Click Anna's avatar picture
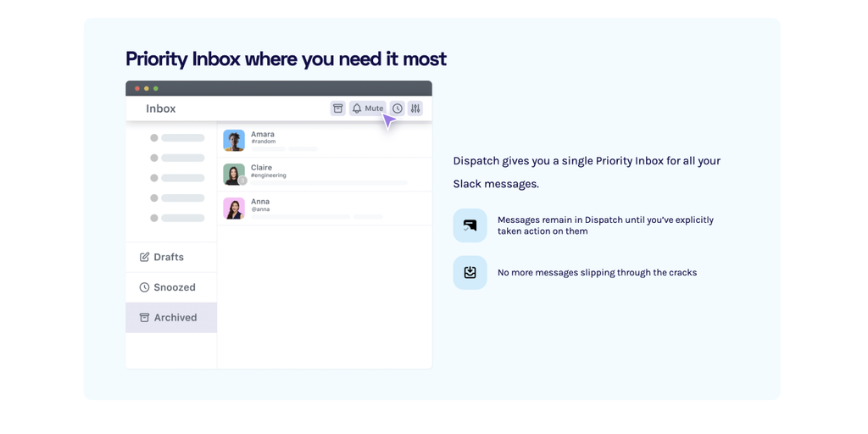This screenshot has height=434, width=868. (x=234, y=209)
